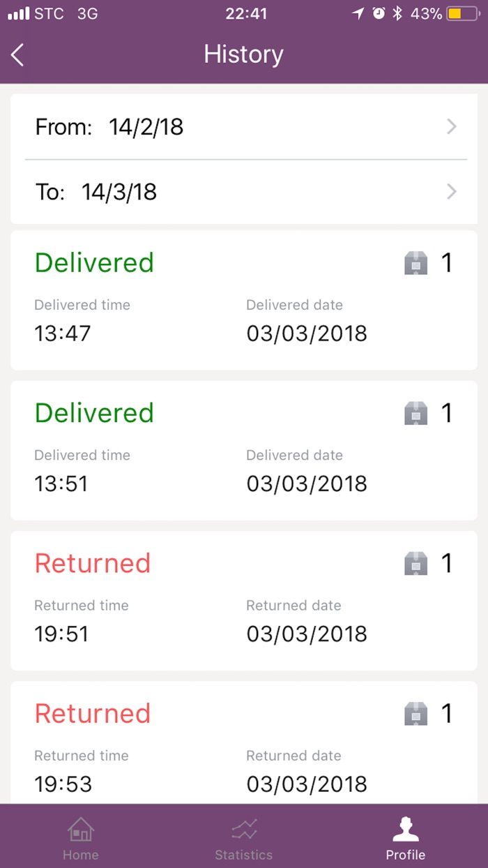Expand the To date chevron
The image size is (488, 868).
coord(452,191)
